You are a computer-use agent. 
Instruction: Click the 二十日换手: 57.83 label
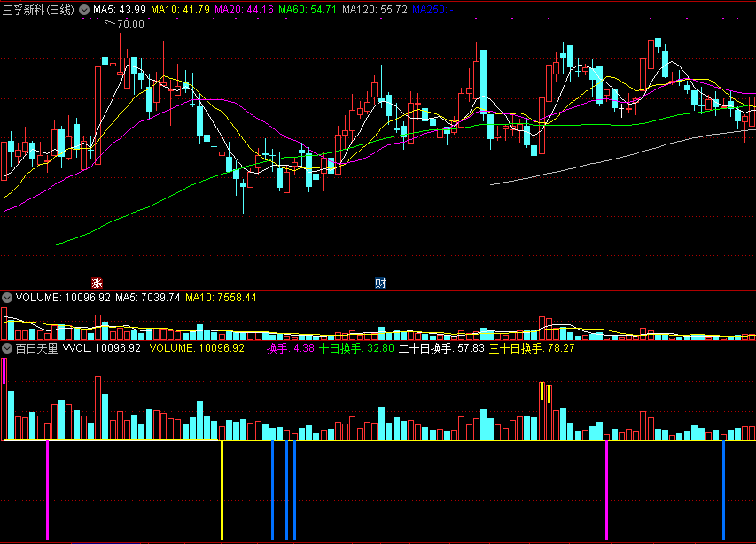tap(441, 348)
